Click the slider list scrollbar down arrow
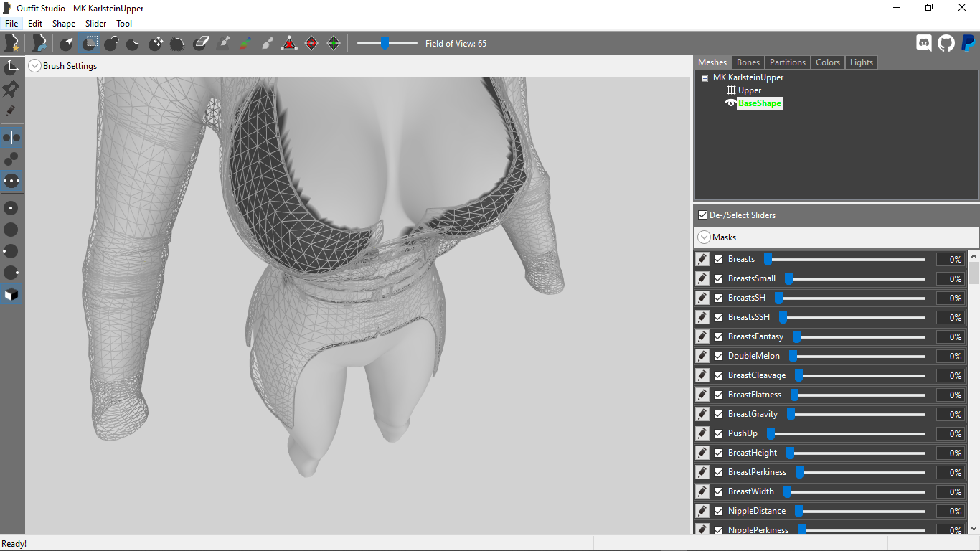980x551 pixels. (x=974, y=529)
